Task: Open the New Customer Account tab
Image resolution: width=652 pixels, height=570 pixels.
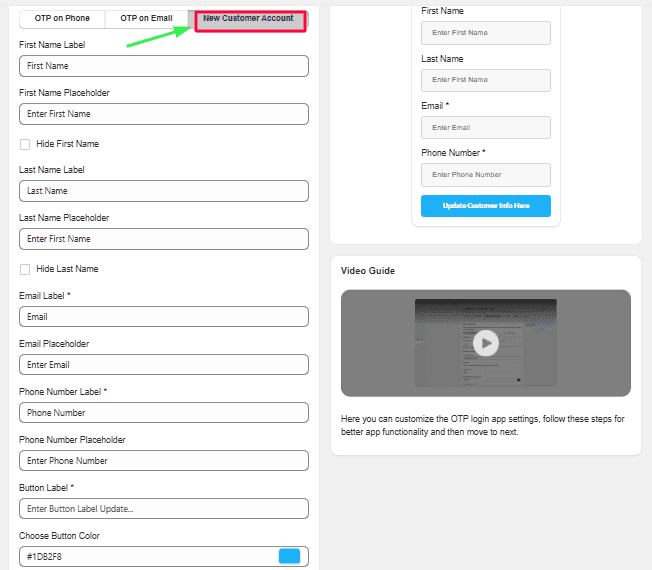Action: coord(250,21)
